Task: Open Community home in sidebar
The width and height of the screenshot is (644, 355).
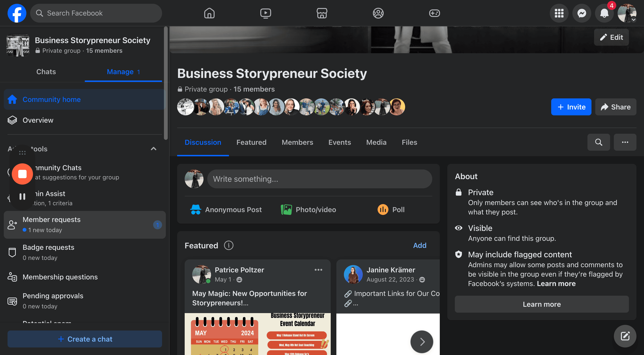Action: (85, 99)
